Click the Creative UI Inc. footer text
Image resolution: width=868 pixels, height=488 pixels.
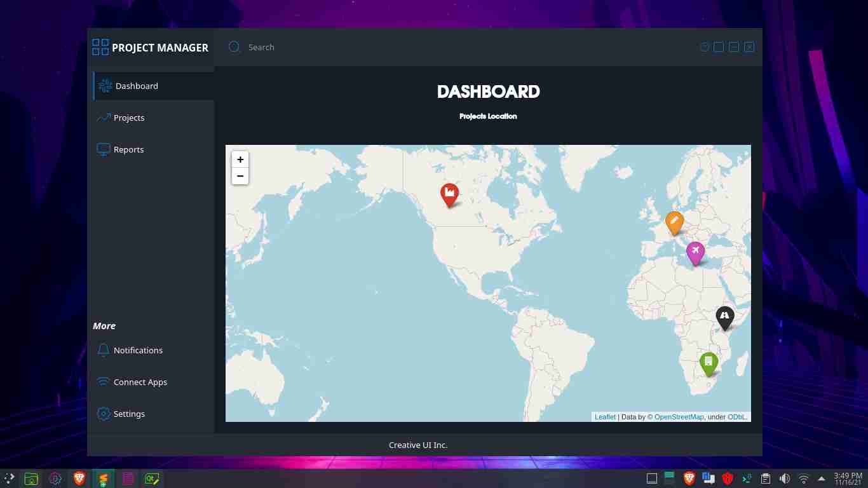click(418, 445)
